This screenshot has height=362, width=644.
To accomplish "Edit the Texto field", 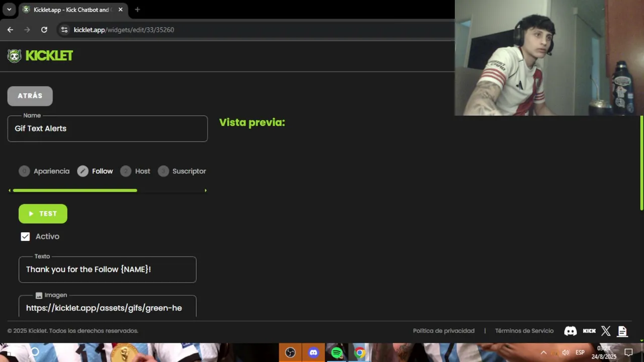I will (107, 269).
